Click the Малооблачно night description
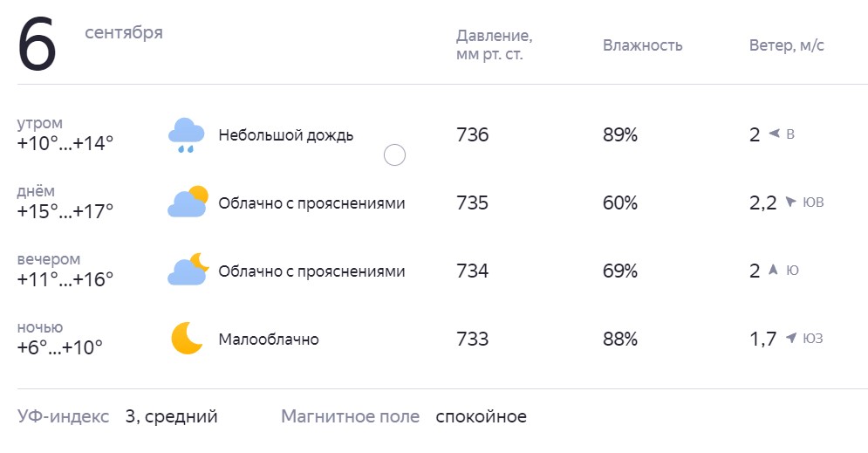The width and height of the screenshot is (868, 453). point(269,339)
